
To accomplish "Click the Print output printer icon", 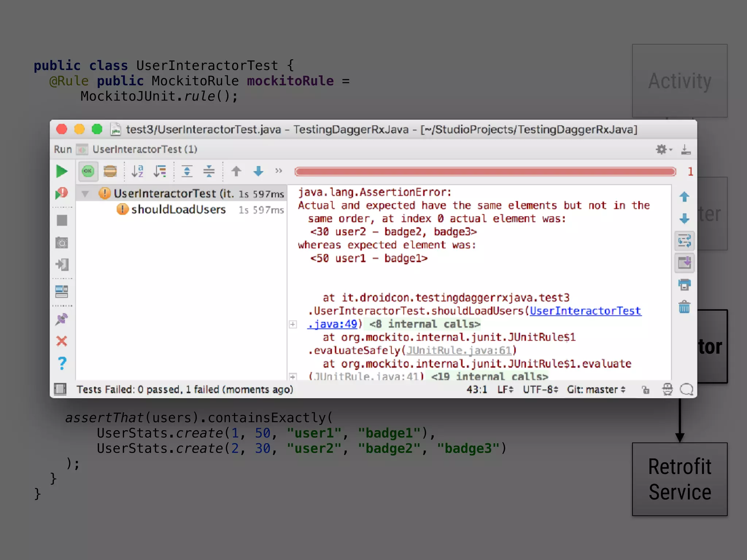I will tap(684, 285).
